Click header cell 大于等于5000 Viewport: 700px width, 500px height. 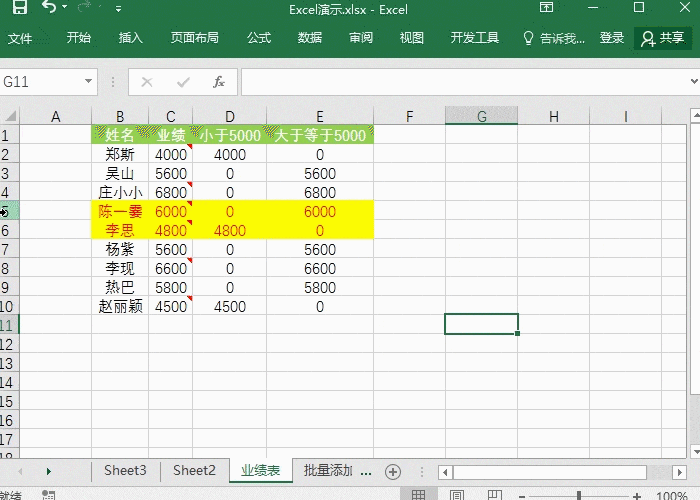tap(320, 135)
